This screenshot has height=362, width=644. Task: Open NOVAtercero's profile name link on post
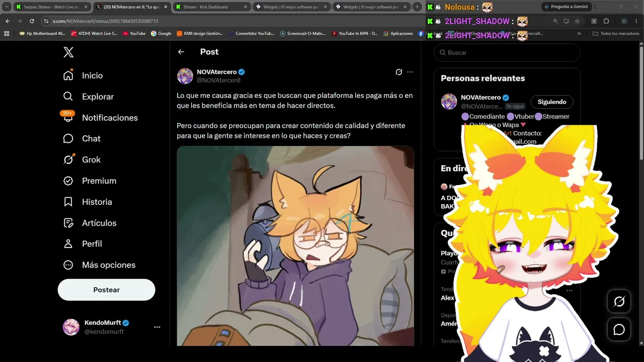tap(217, 72)
